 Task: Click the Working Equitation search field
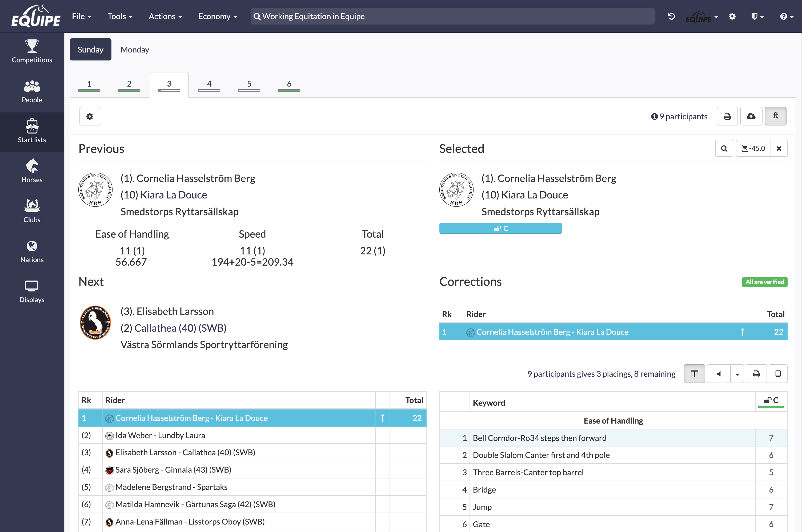click(x=452, y=16)
